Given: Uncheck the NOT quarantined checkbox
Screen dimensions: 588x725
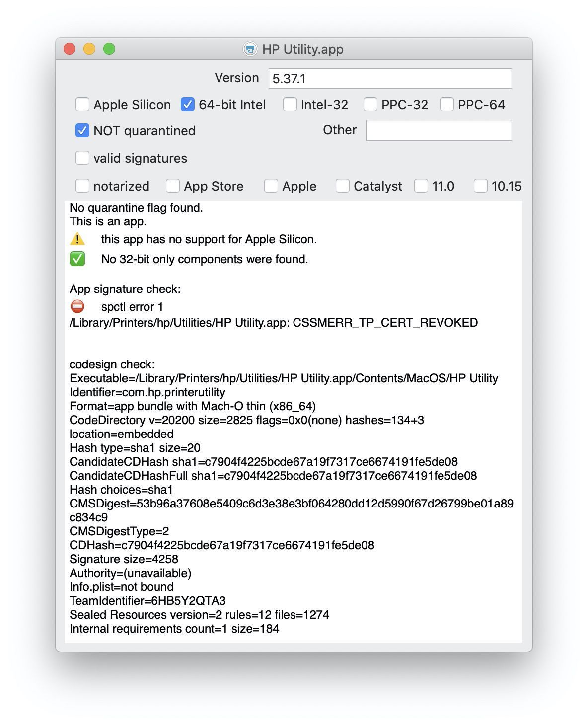Looking at the screenshot, I should [x=82, y=130].
